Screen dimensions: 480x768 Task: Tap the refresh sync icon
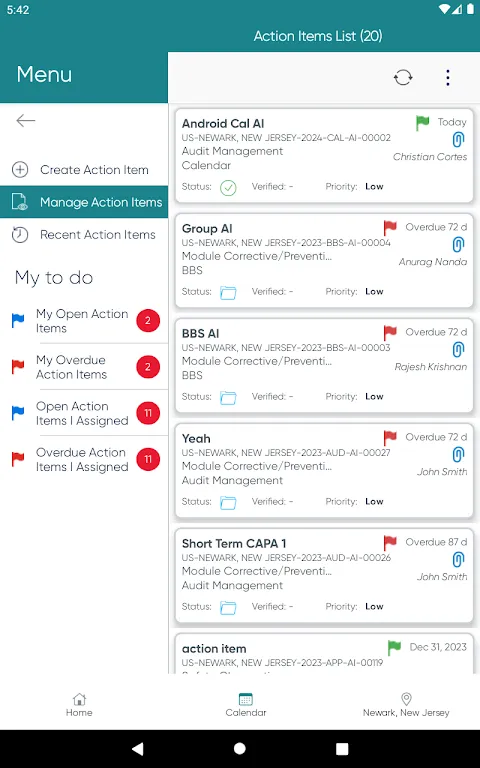click(x=403, y=77)
